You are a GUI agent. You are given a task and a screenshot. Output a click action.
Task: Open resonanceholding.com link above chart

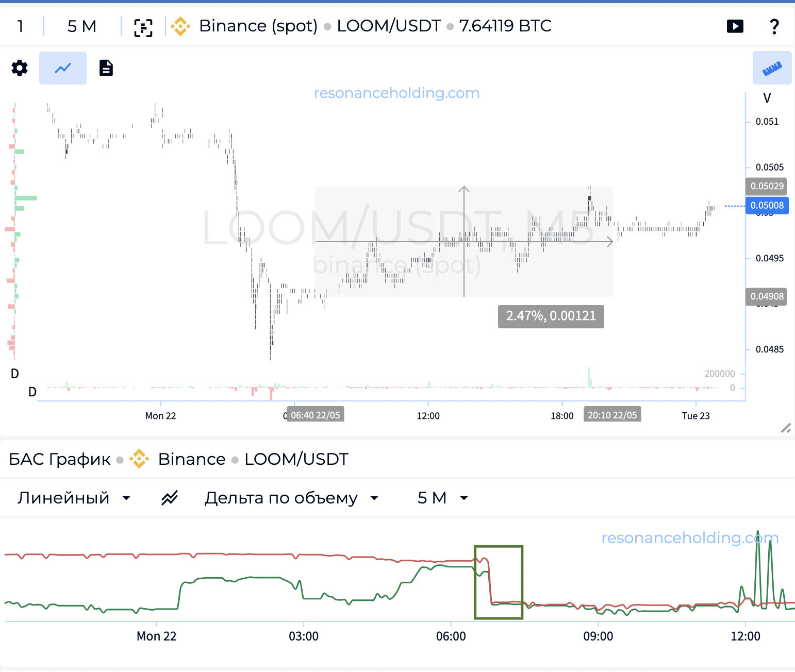396,93
